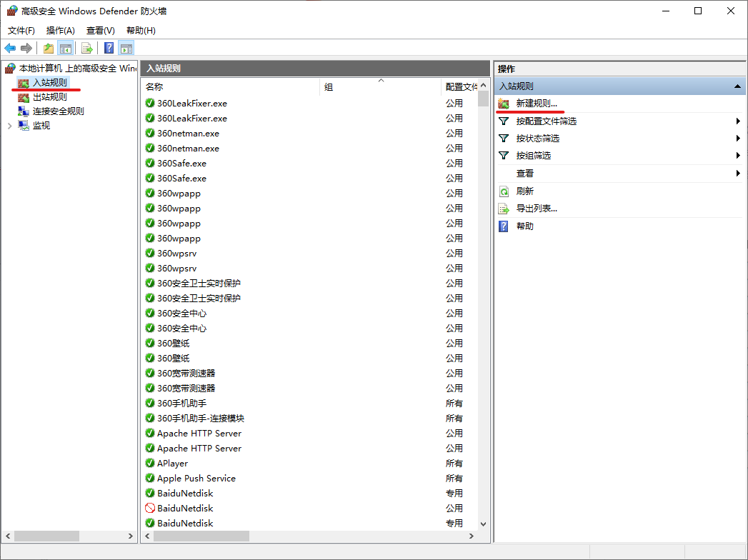This screenshot has height=560, width=748.
Task: Click green check icon of 360手机助手-连接模块
Action: pos(150,419)
